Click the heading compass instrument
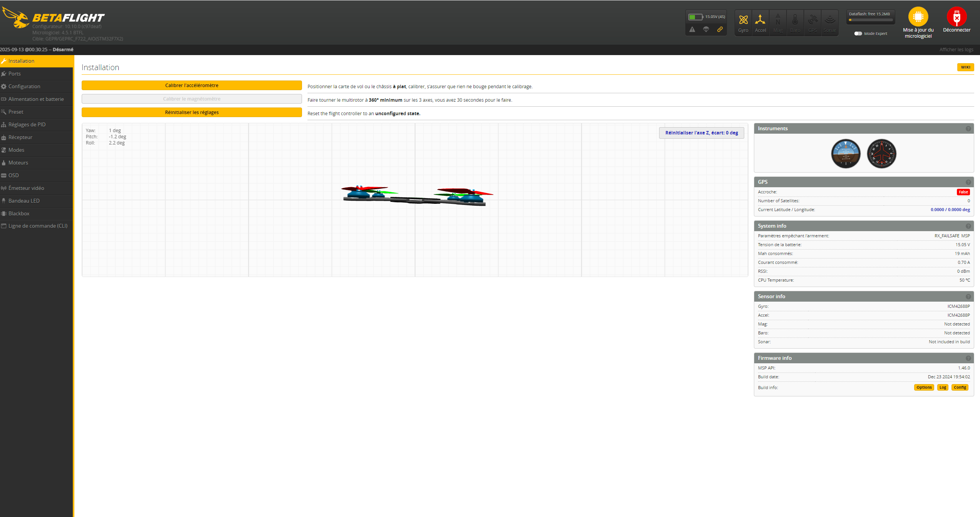Image resolution: width=980 pixels, height=517 pixels. coord(881,154)
